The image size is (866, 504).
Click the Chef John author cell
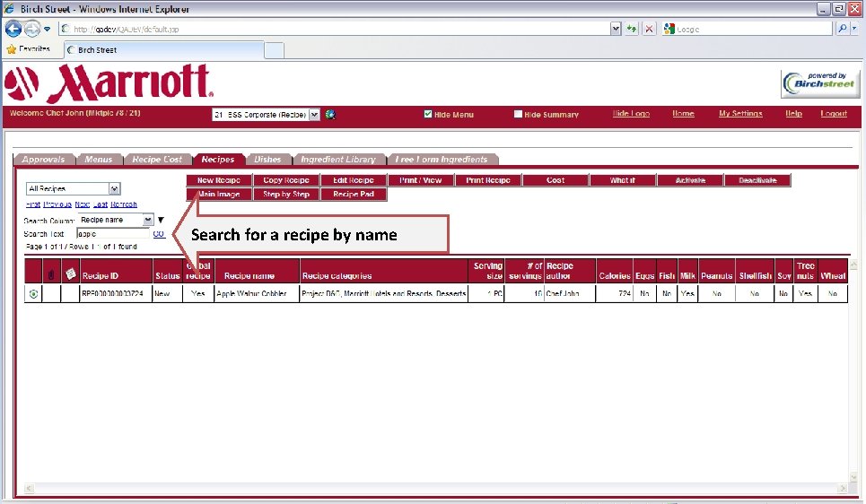coord(570,293)
